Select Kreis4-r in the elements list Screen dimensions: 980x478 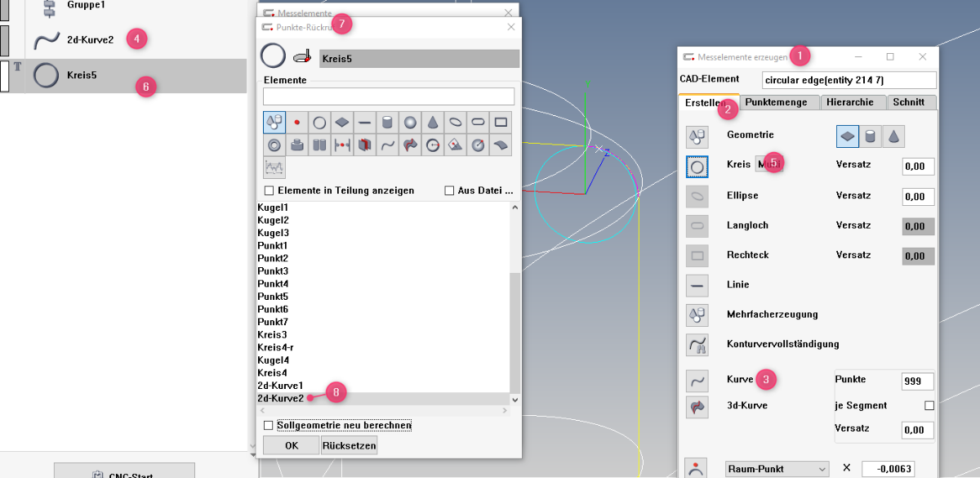click(x=275, y=347)
